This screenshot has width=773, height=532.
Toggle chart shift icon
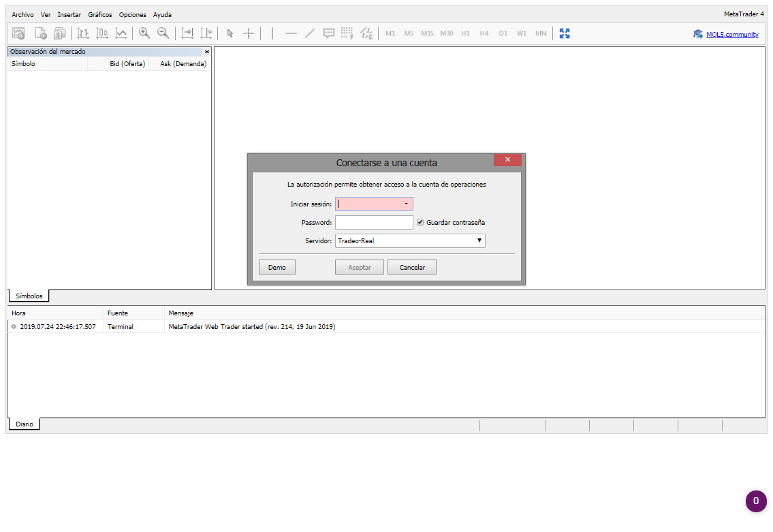[206, 33]
